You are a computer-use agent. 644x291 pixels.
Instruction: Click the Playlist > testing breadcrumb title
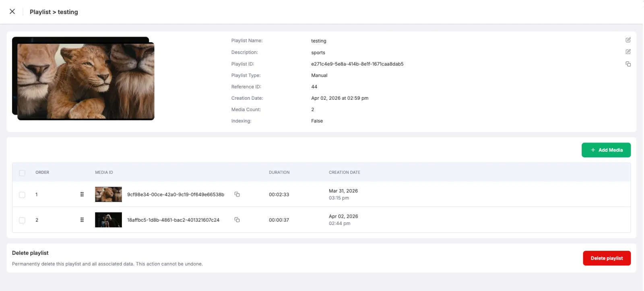[x=54, y=12]
